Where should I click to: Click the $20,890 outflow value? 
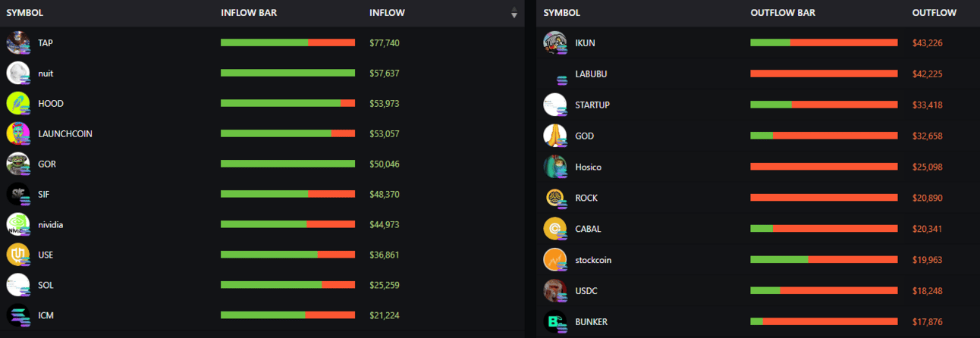(928, 199)
